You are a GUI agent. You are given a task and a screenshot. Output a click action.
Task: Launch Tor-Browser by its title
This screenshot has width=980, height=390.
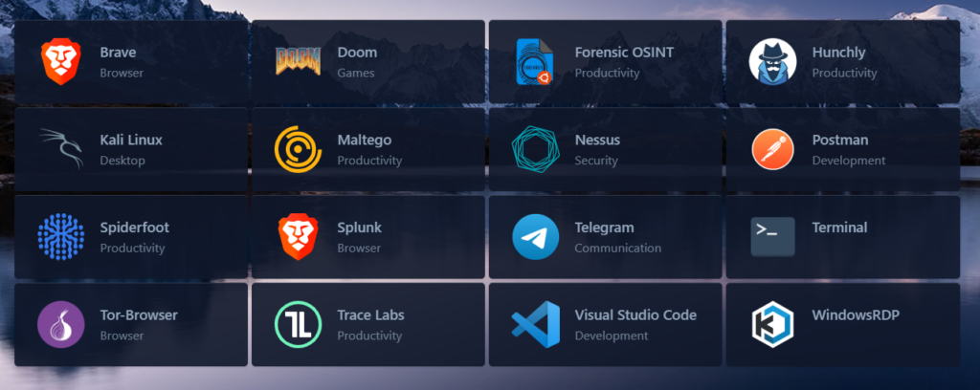(139, 314)
